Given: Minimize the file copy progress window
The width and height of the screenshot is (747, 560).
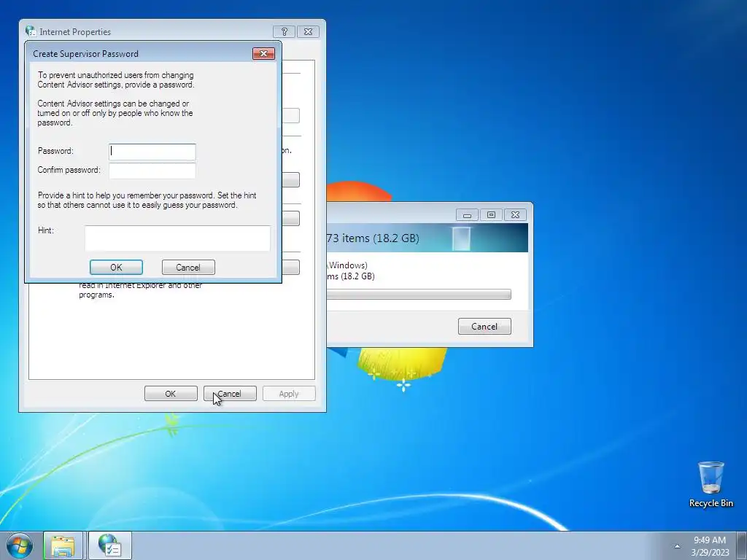Looking at the screenshot, I should [x=467, y=215].
